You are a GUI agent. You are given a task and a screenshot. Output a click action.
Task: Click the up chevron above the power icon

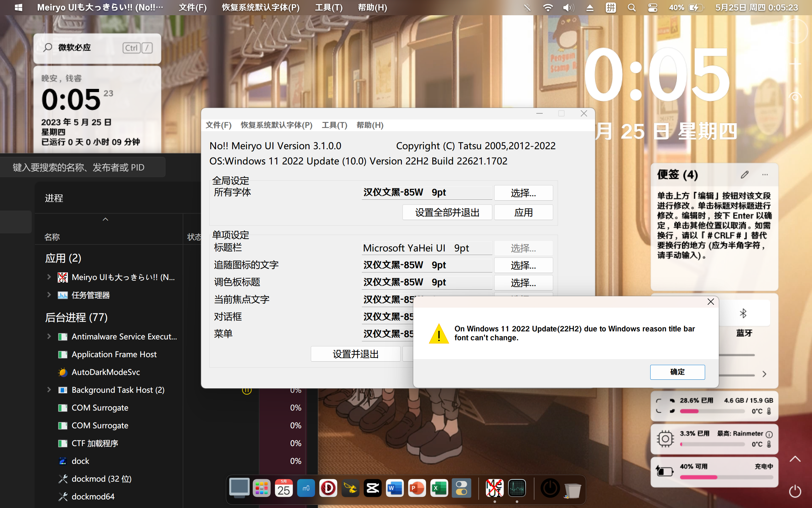click(x=795, y=459)
